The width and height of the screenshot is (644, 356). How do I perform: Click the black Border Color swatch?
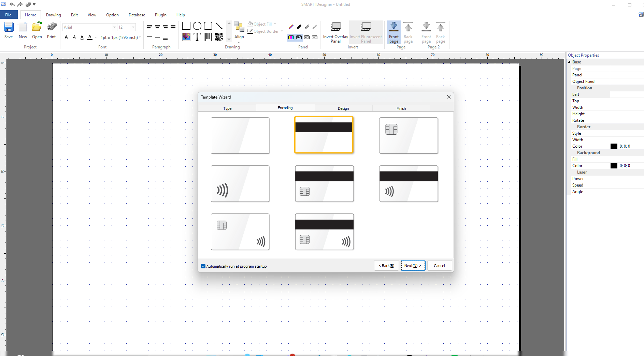[x=614, y=146]
